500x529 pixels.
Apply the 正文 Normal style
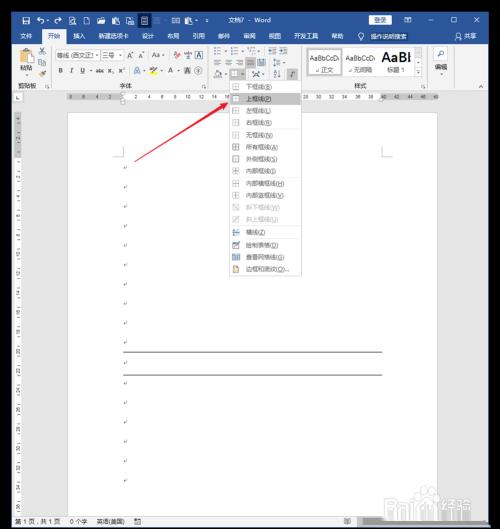click(324, 62)
